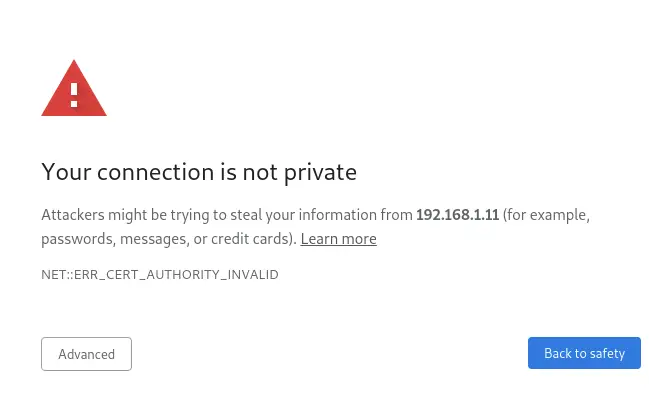Click the word 'messages' in the paragraph
This screenshot has height=411, width=649.
point(154,240)
